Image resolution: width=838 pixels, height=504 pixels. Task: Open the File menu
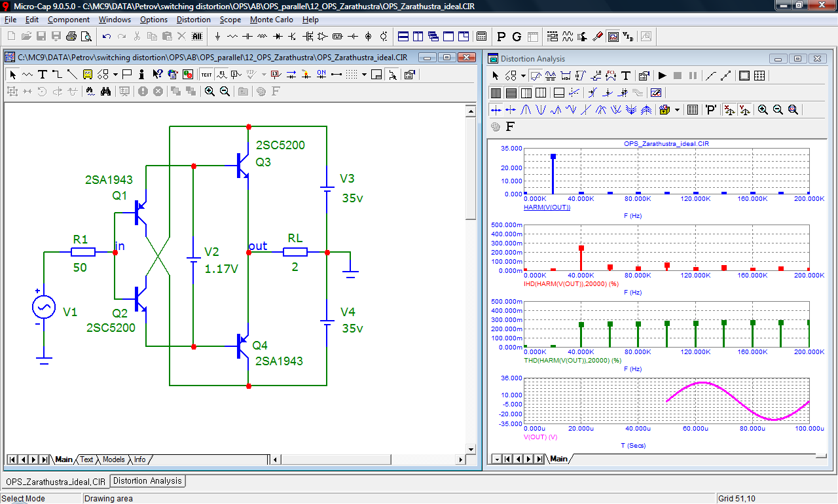point(10,20)
